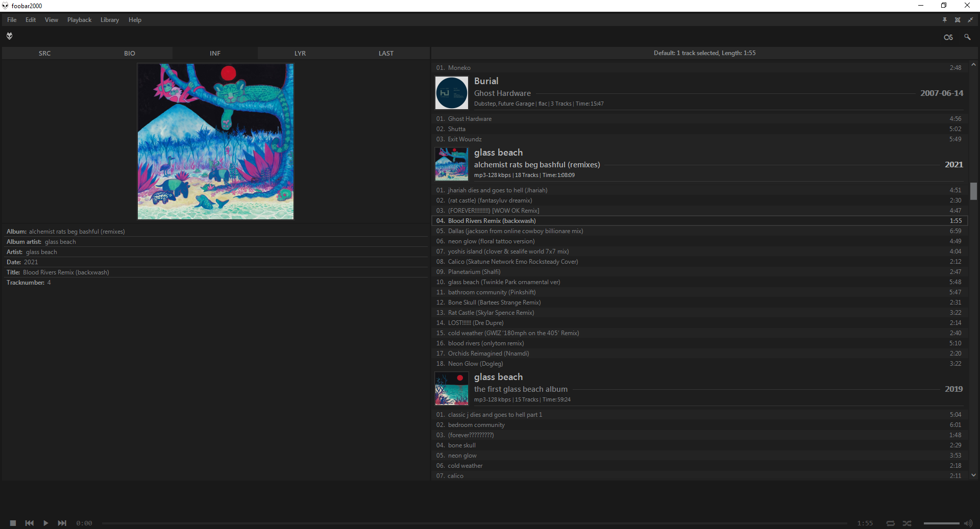Switch to the LYR tab
Image resolution: width=980 pixels, height=529 pixels.
[300, 53]
